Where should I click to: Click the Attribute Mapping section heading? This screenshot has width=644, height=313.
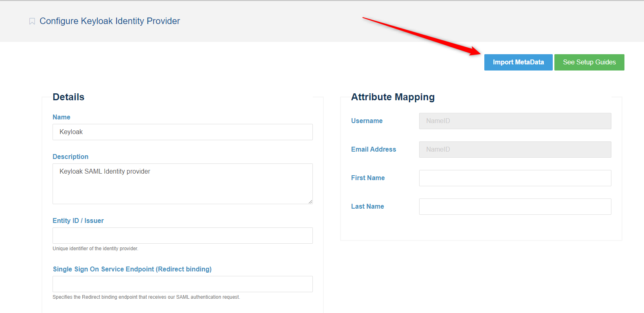click(393, 97)
